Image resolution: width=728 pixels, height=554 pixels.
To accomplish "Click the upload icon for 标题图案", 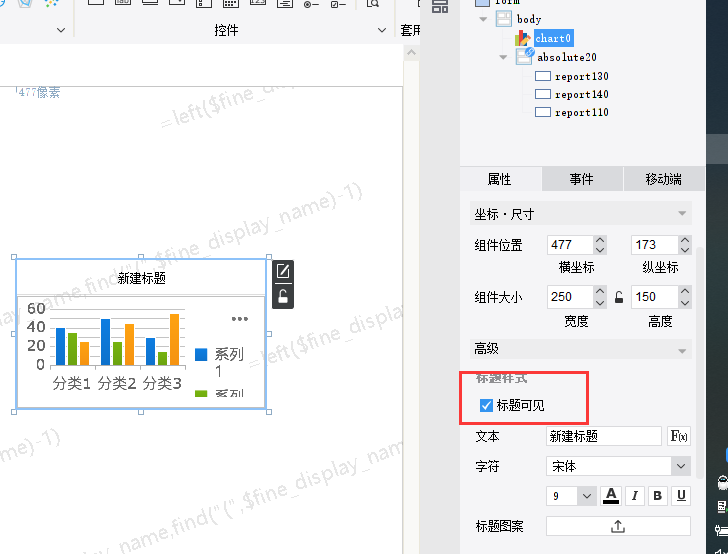I will point(618,526).
